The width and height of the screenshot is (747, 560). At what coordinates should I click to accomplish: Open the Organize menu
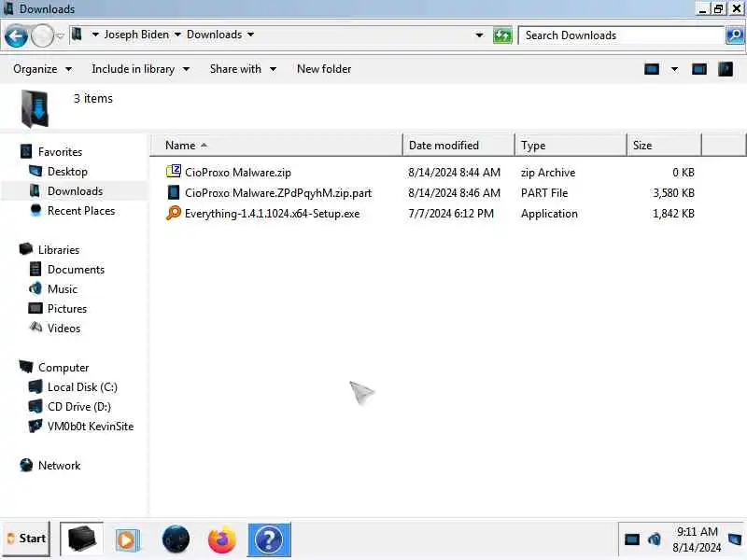[42, 69]
